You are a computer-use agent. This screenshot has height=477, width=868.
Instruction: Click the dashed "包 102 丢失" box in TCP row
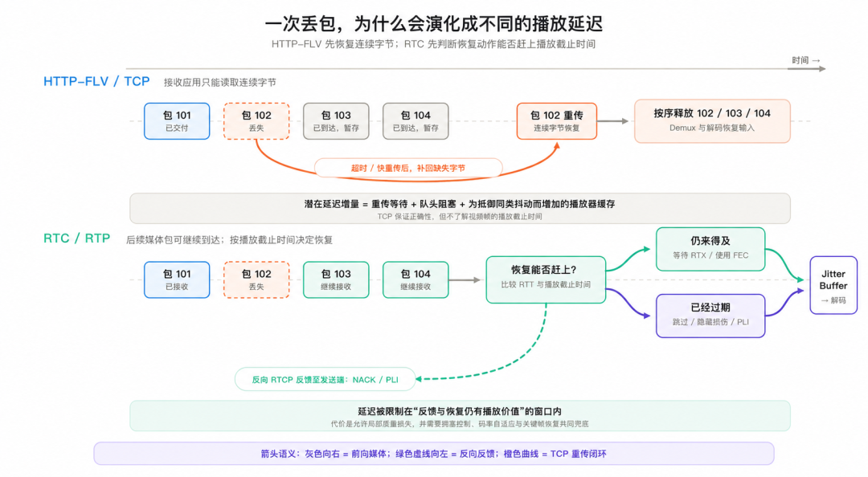click(256, 120)
